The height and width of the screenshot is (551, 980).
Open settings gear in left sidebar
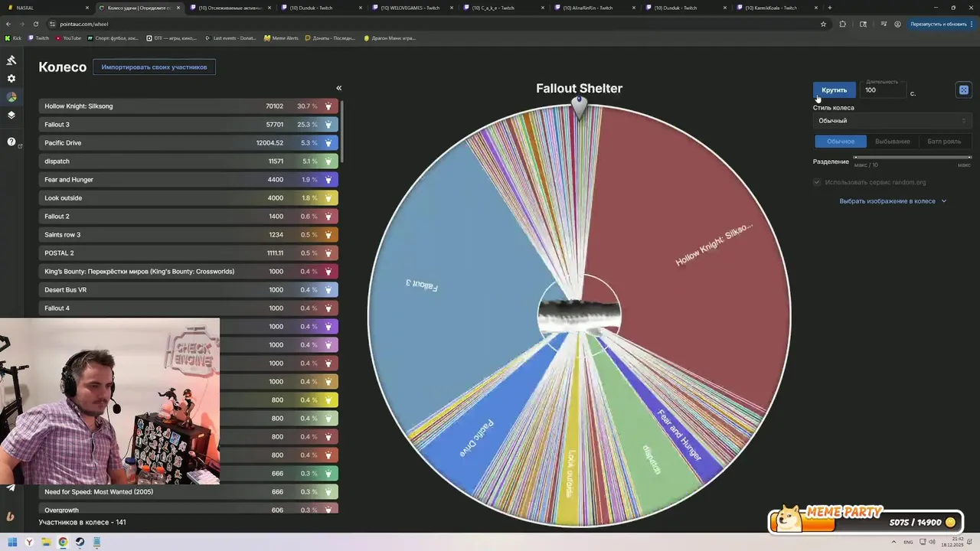tap(11, 78)
